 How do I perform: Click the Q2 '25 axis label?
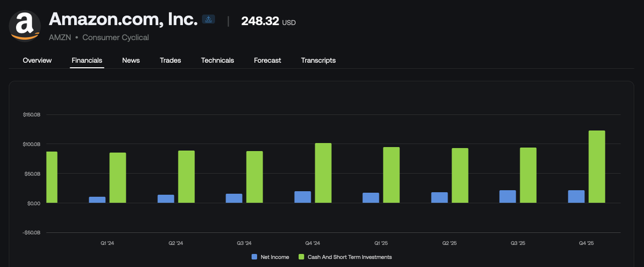coord(450,243)
